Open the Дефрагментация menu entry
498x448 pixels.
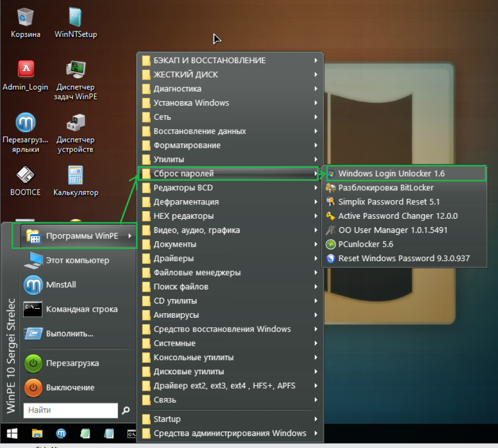pos(230,202)
